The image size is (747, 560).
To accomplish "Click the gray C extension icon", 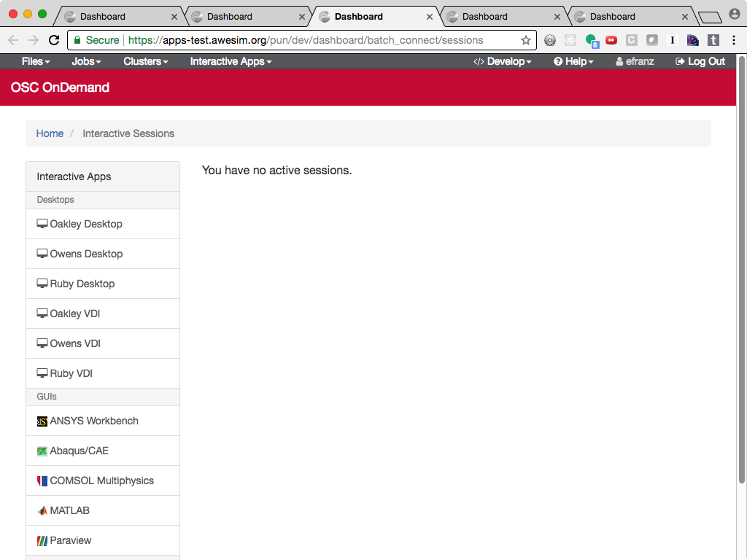I will [631, 41].
